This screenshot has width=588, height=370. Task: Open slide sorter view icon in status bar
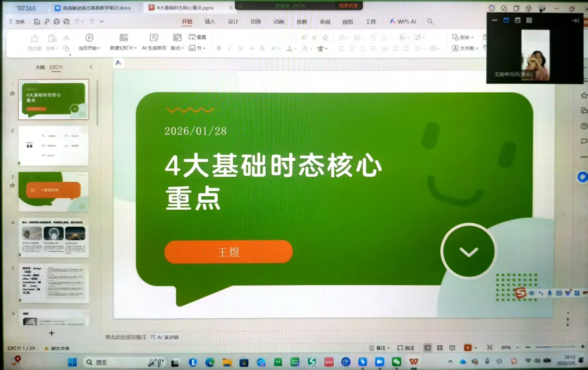pos(439,348)
